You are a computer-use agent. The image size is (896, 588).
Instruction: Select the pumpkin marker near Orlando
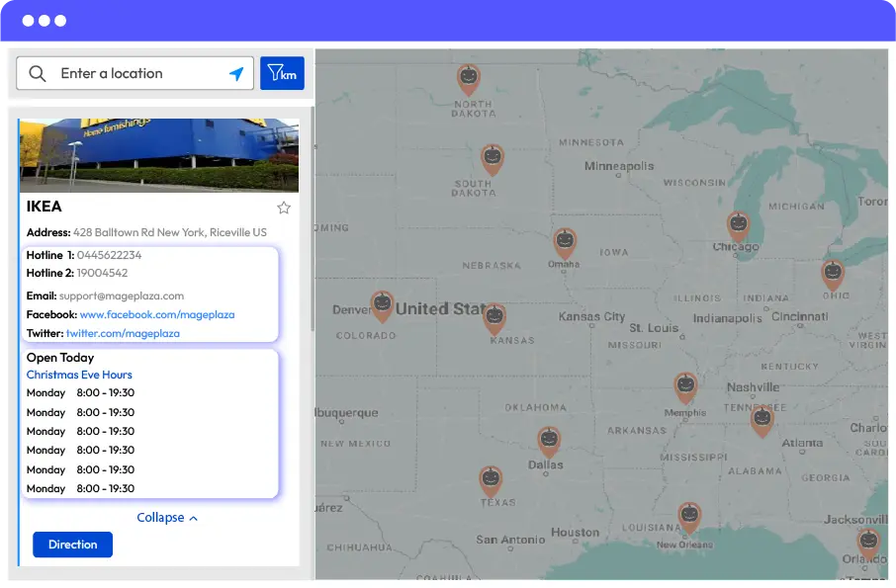[867, 543]
